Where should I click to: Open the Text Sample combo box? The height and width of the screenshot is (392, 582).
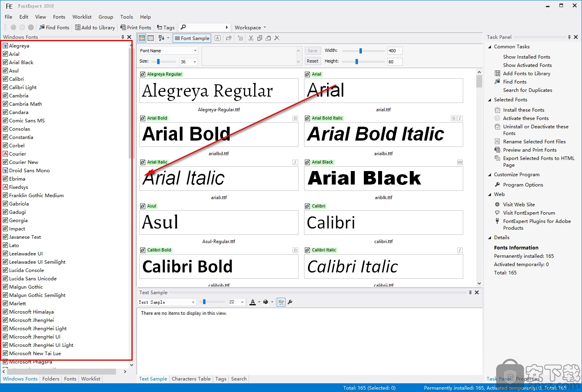[167, 302]
